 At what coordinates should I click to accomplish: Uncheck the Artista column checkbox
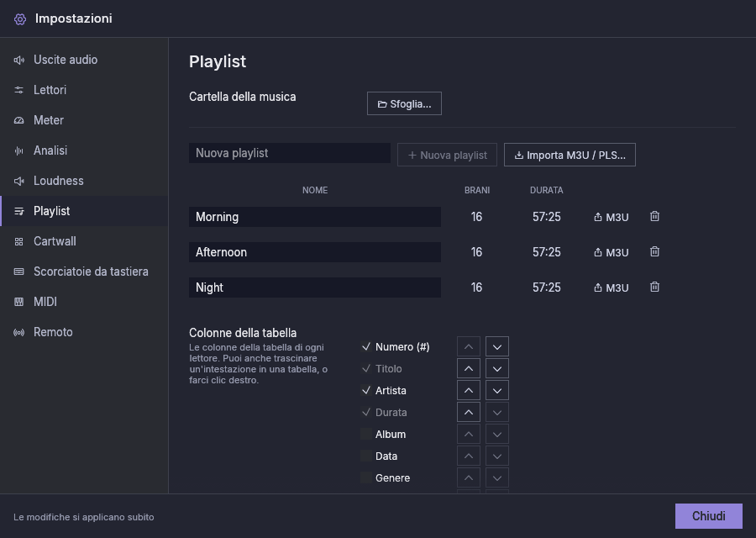(366, 390)
